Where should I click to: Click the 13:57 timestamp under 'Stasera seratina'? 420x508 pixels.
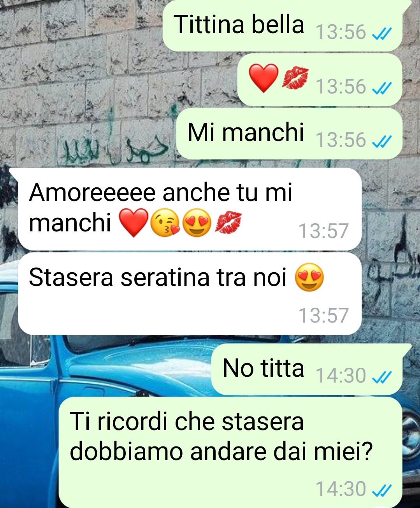323,315
